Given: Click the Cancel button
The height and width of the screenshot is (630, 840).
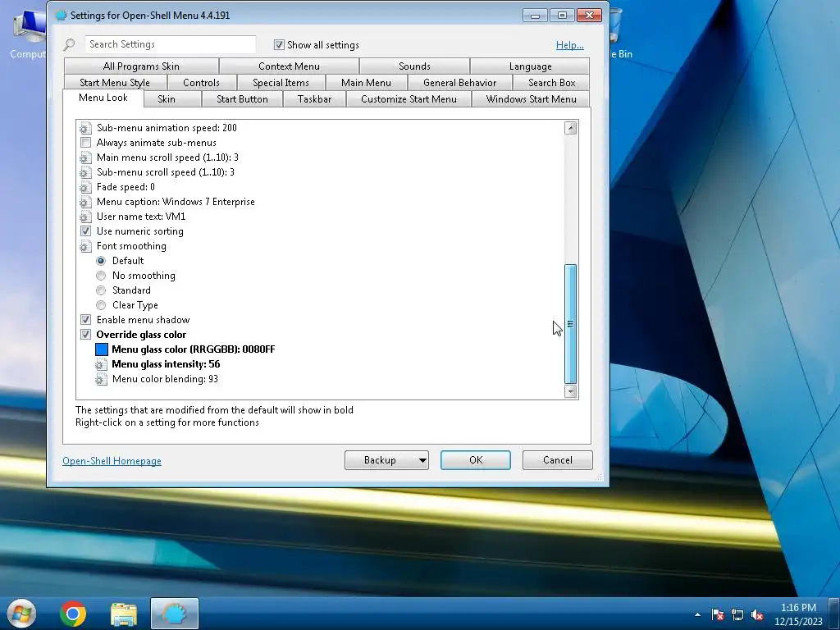Looking at the screenshot, I should pos(558,460).
